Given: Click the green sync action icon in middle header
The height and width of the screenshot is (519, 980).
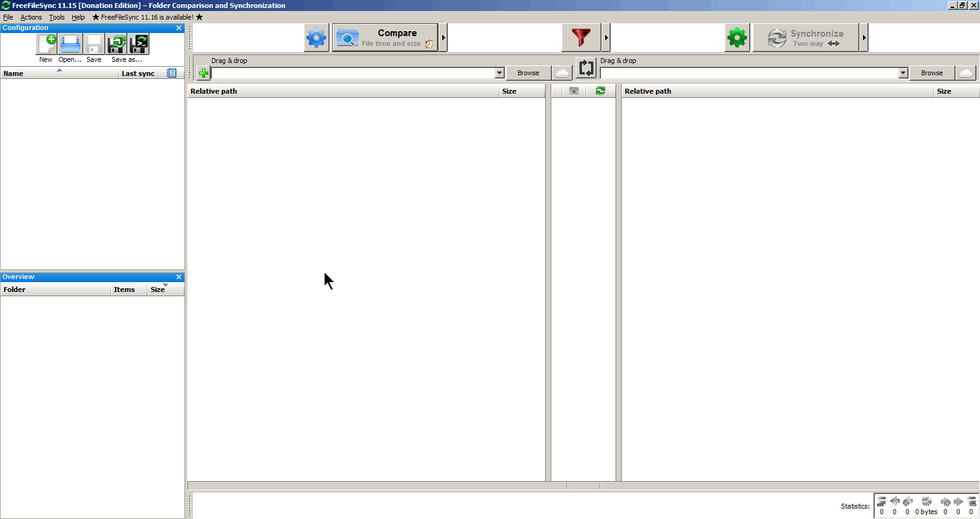Looking at the screenshot, I should [601, 91].
